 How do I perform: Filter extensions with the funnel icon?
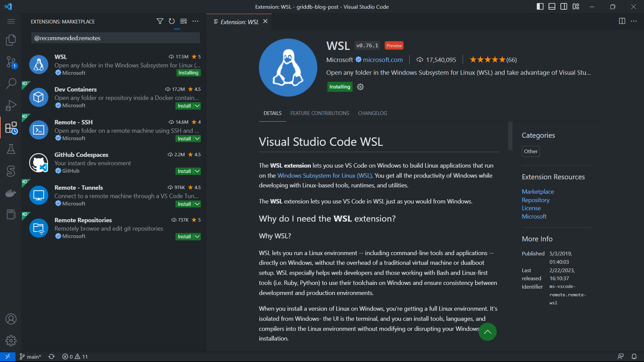160,21
